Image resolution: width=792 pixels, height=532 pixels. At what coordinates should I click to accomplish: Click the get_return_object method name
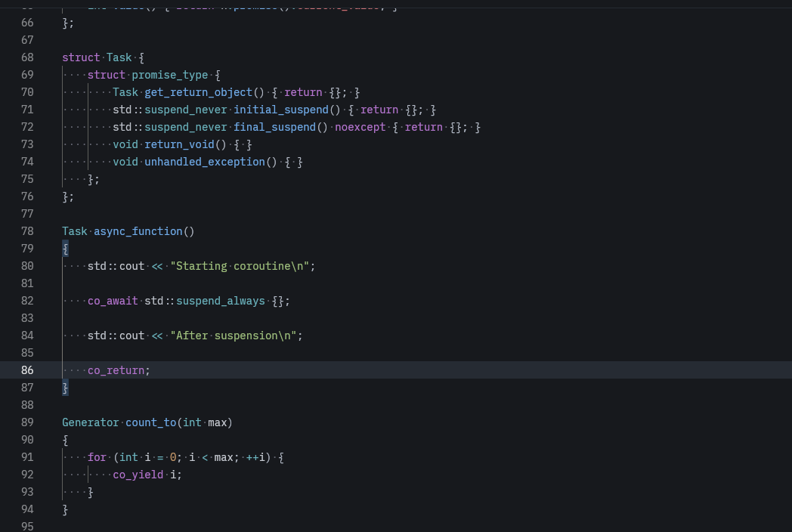click(x=198, y=92)
